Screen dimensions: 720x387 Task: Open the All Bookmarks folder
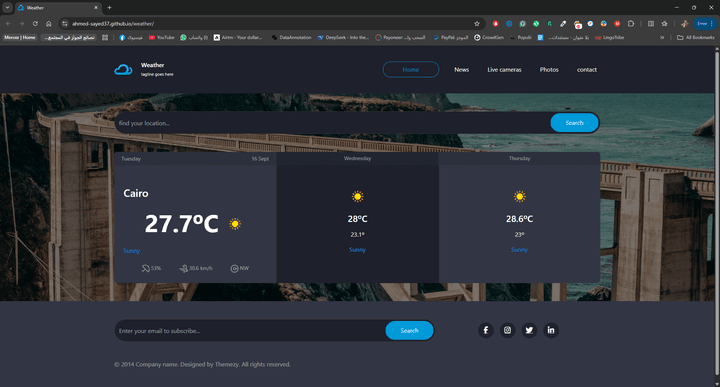tap(696, 38)
